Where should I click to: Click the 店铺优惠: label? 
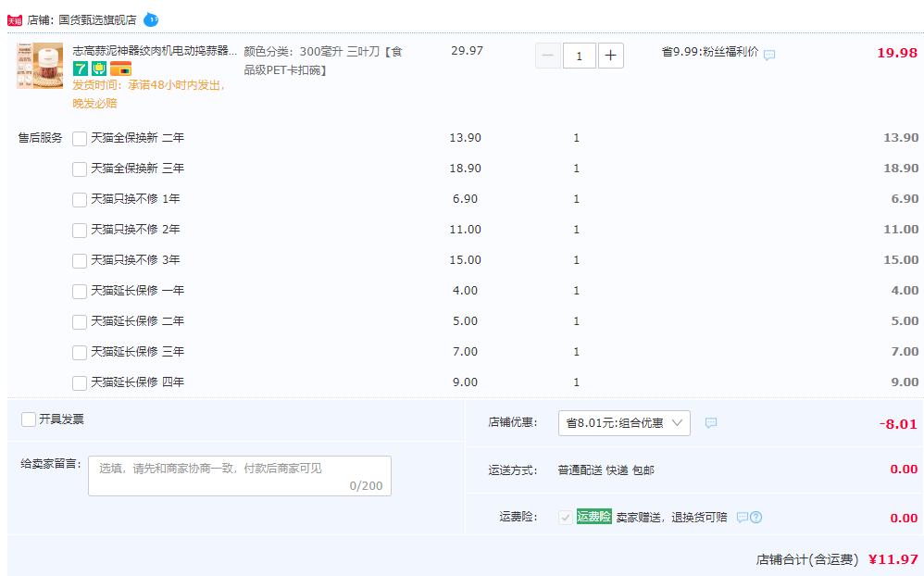513,422
